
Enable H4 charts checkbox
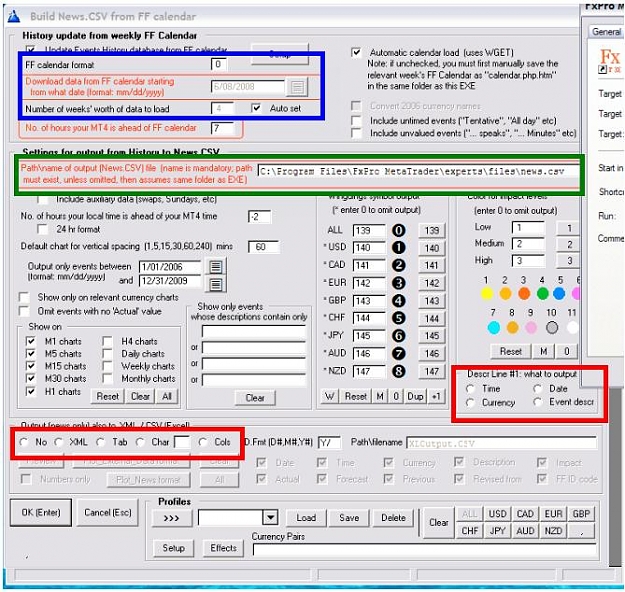[107, 341]
